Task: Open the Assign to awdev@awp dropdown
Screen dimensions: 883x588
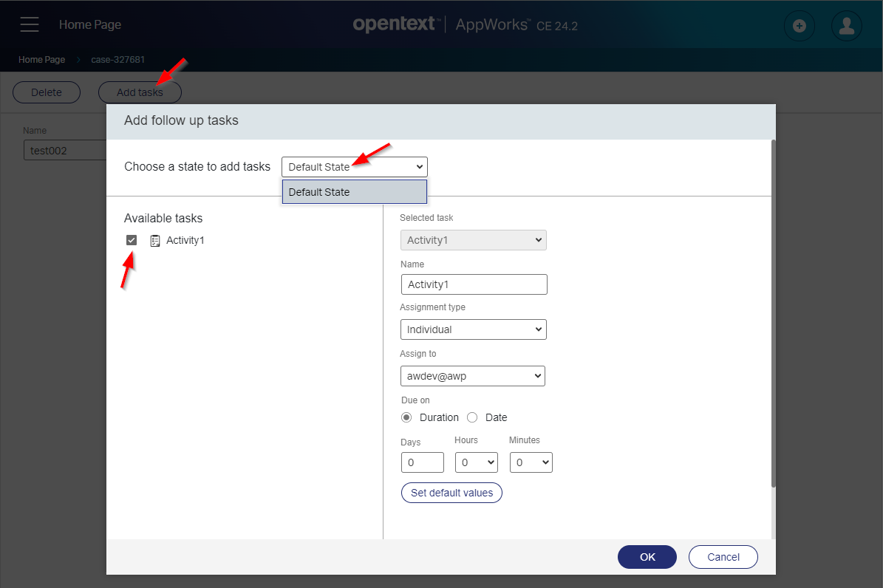Action: (472, 376)
